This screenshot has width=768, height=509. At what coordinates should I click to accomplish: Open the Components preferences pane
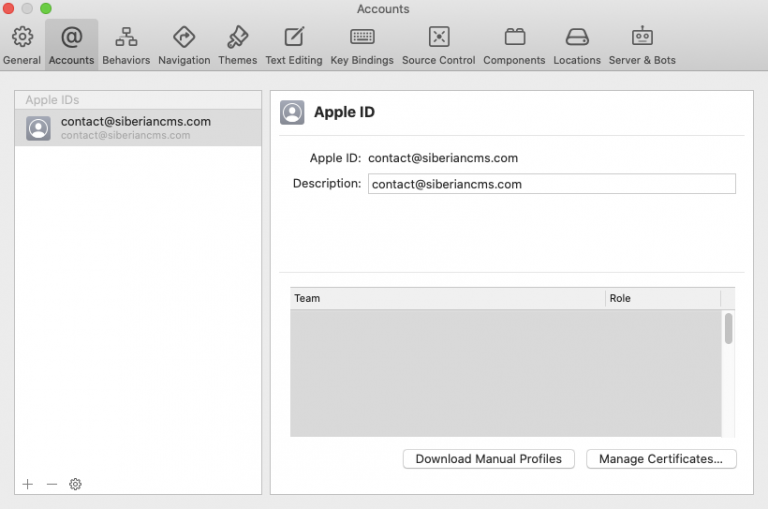(x=514, y=45)
